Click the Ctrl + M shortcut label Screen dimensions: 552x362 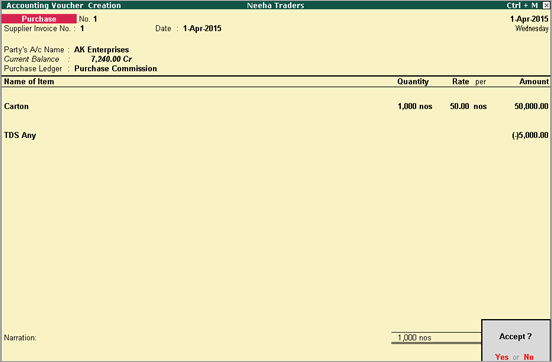522,5
